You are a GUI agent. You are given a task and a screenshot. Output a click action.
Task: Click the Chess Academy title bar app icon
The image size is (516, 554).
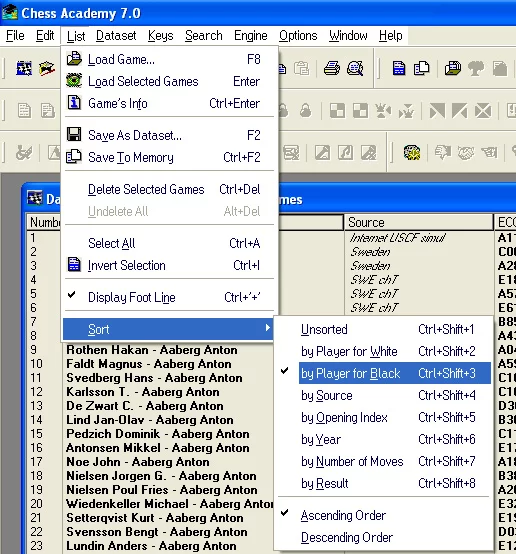tap(10, 12)
